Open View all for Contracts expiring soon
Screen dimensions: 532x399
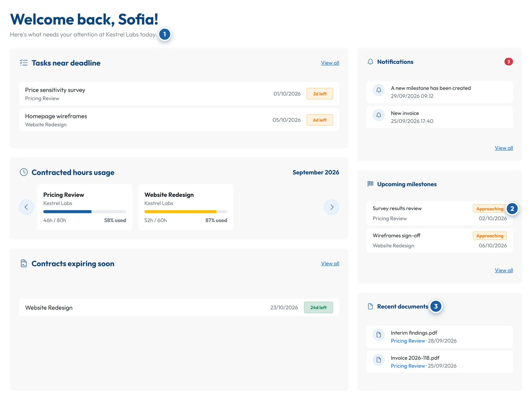pos(330,263)
